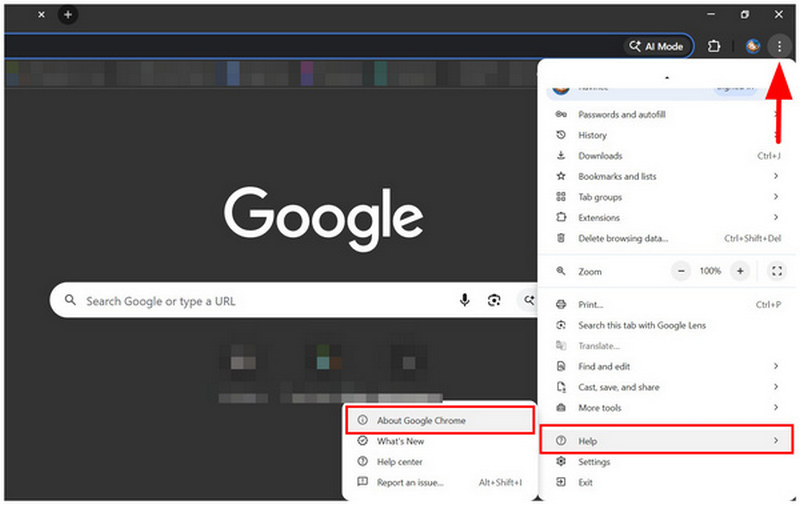800x505 pixels.
Task: Click the download arrow icon beside Downloads
Action: point(561,156)
